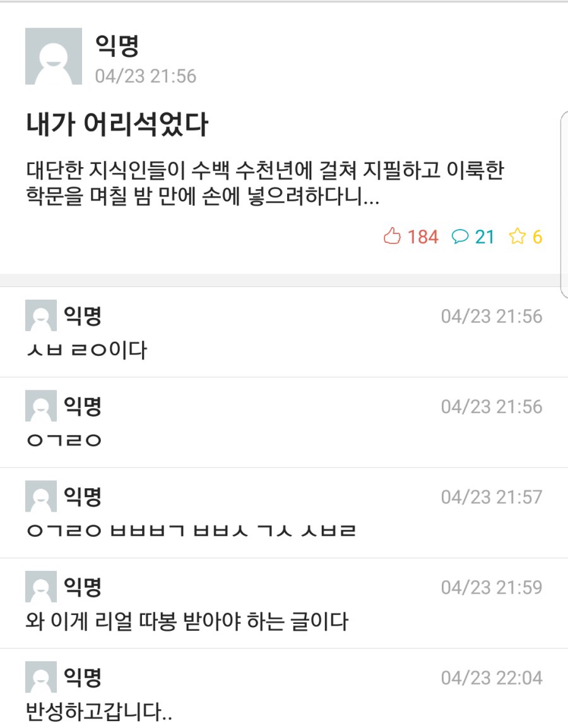This screenshot has width=568, height=728.
Task: Click avatar of the 21:57 comment
Action: 40,496
